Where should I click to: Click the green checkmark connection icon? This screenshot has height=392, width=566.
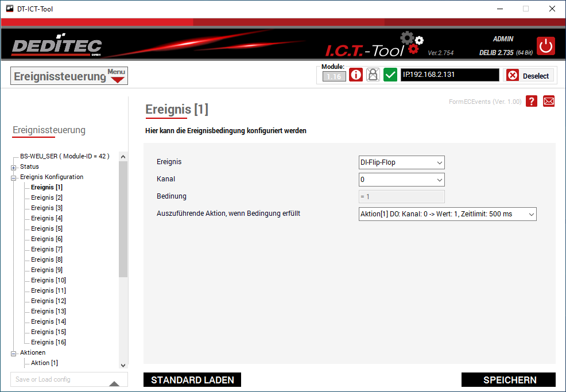click(390, 75)
